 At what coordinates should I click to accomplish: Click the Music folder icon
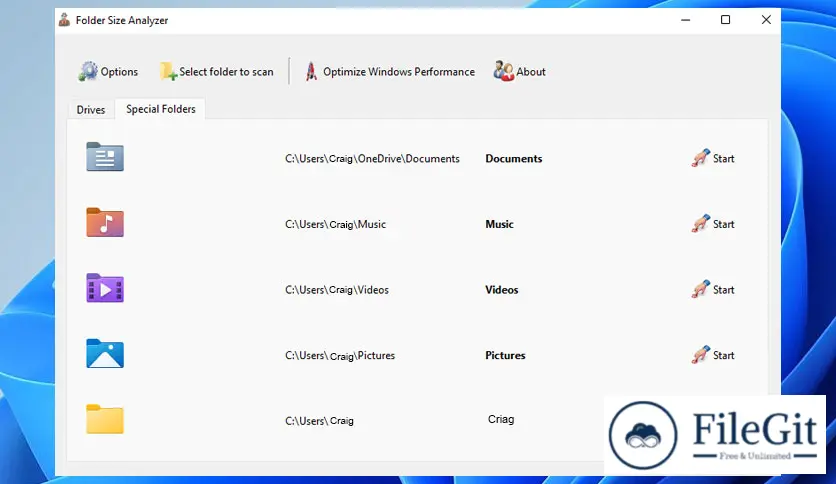(105, 222)
